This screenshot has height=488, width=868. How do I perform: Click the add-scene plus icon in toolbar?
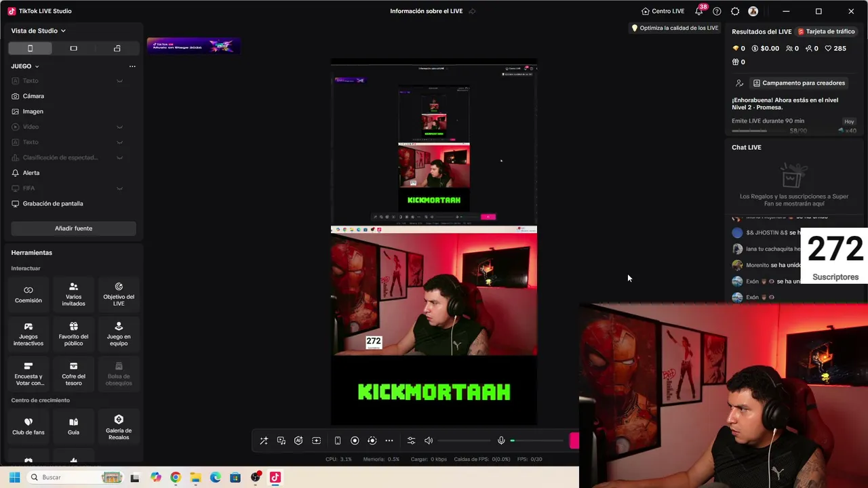[316, 441]
